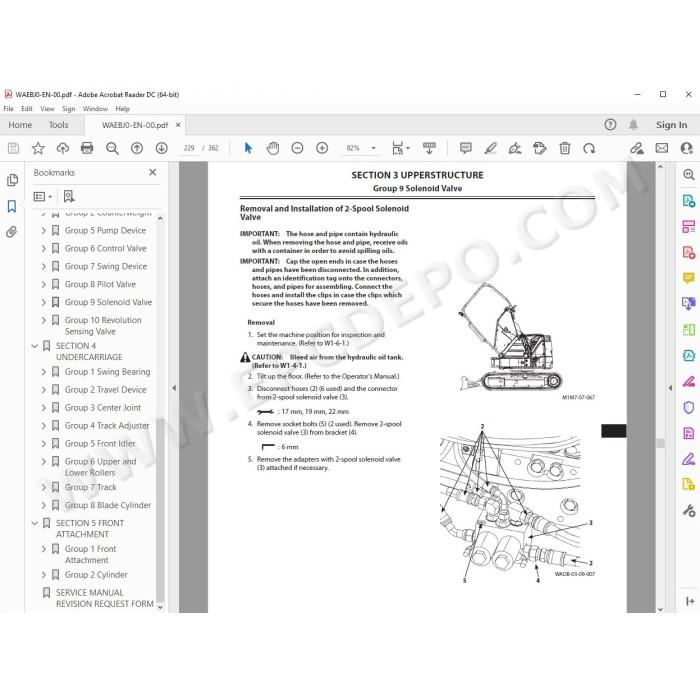Click the Sign In button
Viewport: 700px width, 700px height.
click(x=671, y=125)
